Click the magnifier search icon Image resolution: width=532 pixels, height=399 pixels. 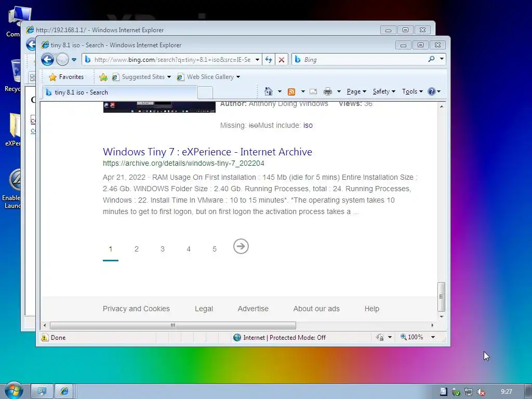click(x=431, y=59)
